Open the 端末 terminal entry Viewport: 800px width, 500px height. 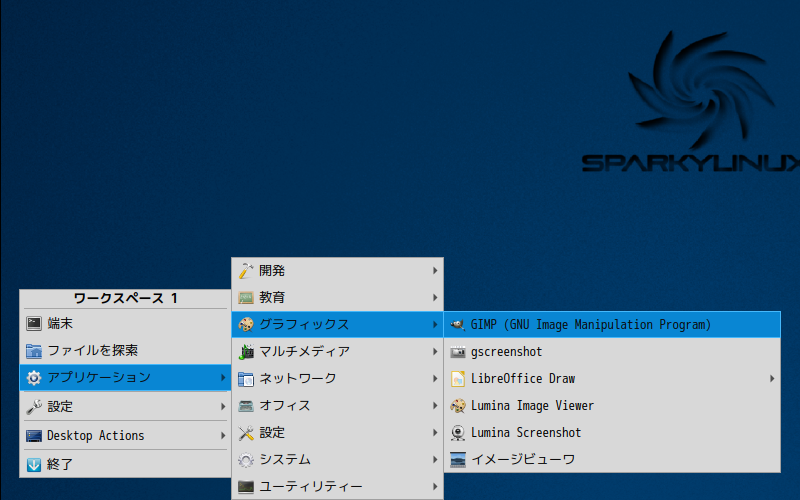point(125,323)
